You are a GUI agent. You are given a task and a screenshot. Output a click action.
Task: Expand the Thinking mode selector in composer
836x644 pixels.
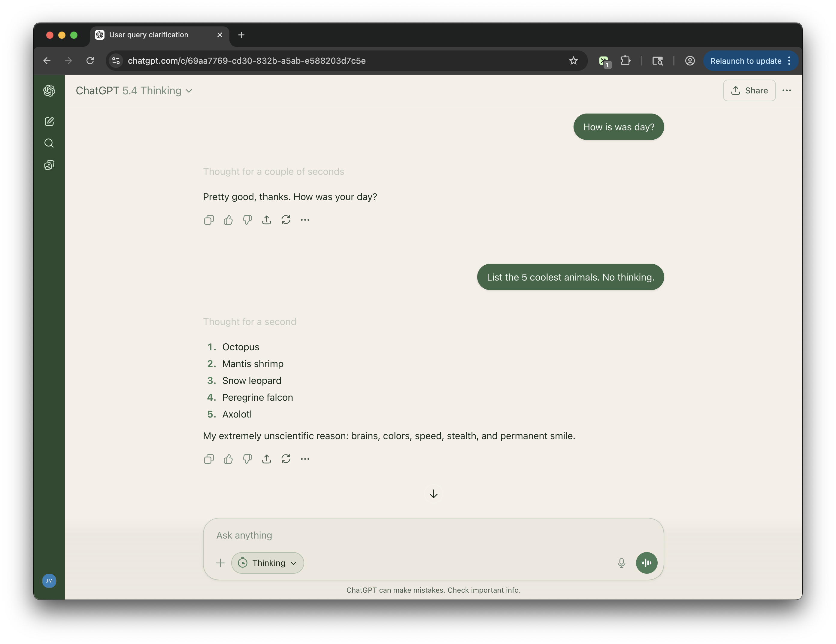click(x=267, y=562)
